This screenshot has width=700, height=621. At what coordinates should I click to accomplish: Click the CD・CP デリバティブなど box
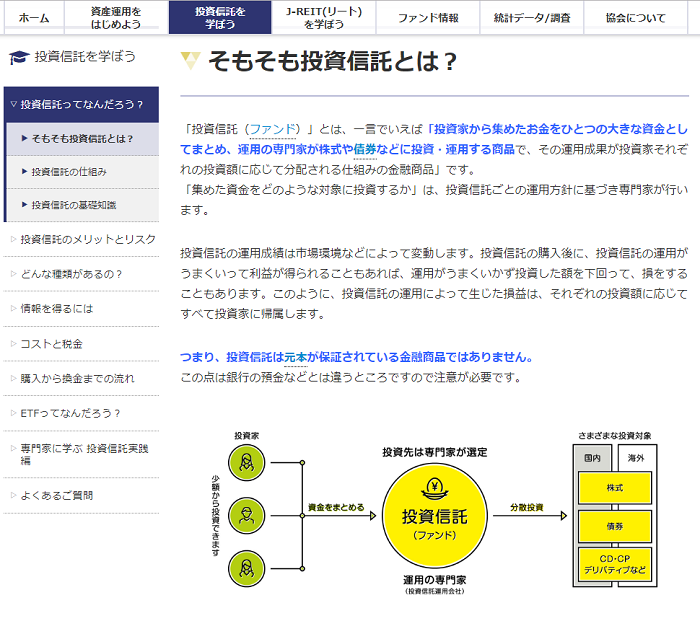[x=615, y=564]
